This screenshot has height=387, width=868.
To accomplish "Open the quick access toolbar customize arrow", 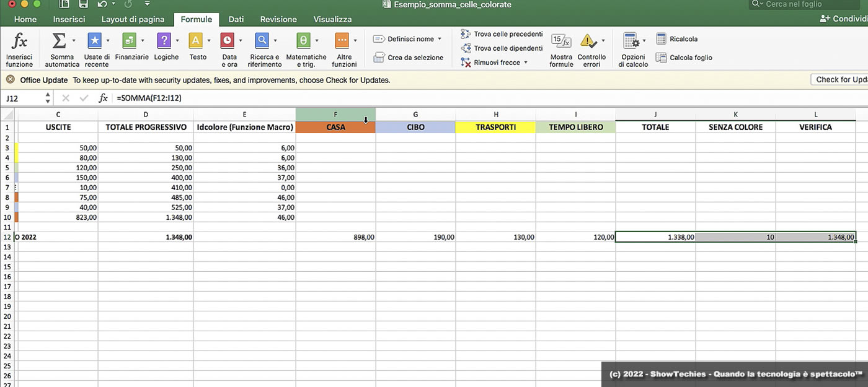I will [148, 4].
